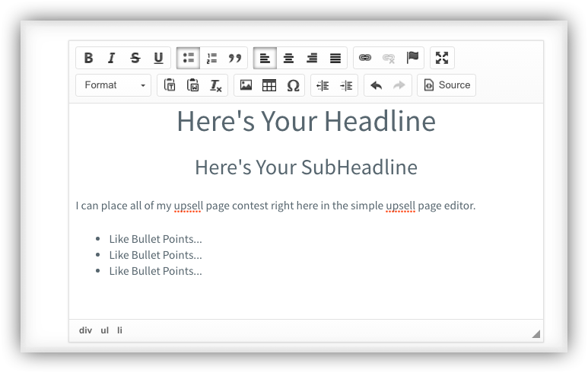Select the div element path
588x373 pixels.
tap(85, 330)
